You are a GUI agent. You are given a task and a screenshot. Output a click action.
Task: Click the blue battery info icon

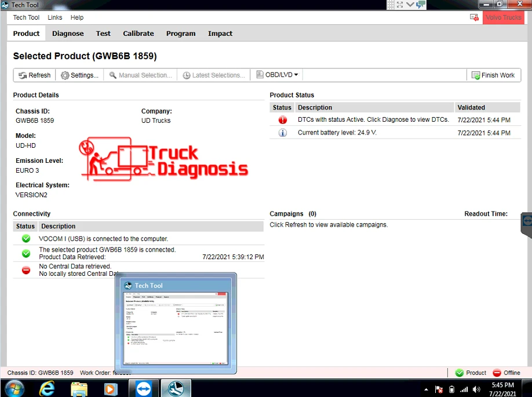[x=282, y=133]
